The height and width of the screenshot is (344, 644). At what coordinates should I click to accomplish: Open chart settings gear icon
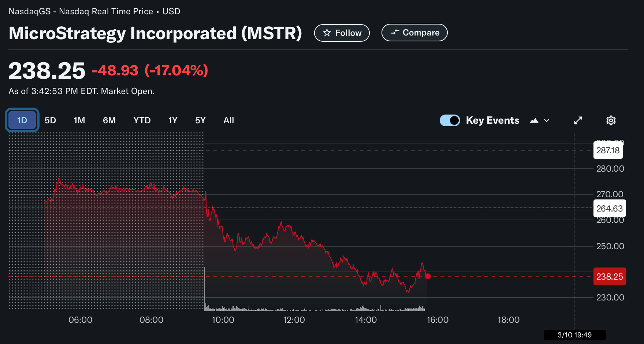611,120
